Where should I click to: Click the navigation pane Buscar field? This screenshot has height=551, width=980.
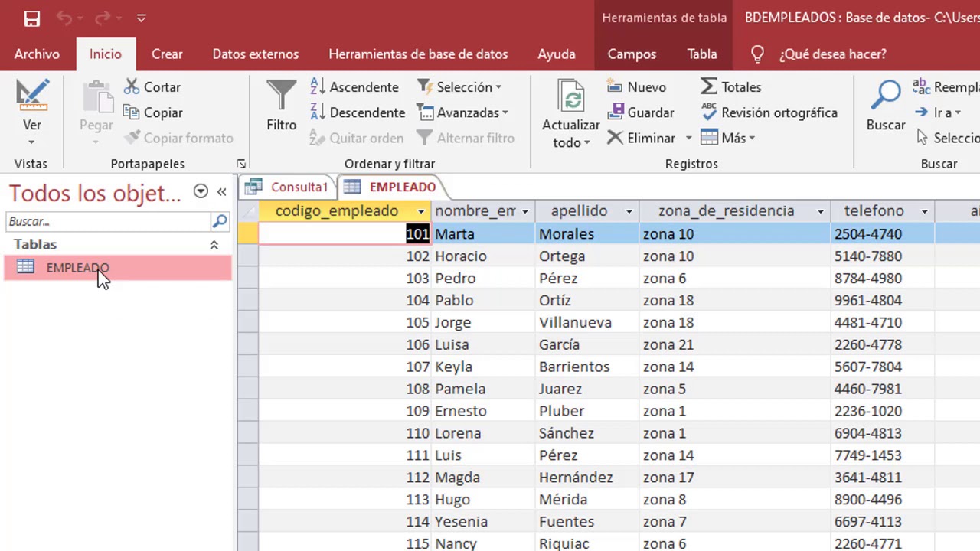pyautogui.click(x=108, y=221)
